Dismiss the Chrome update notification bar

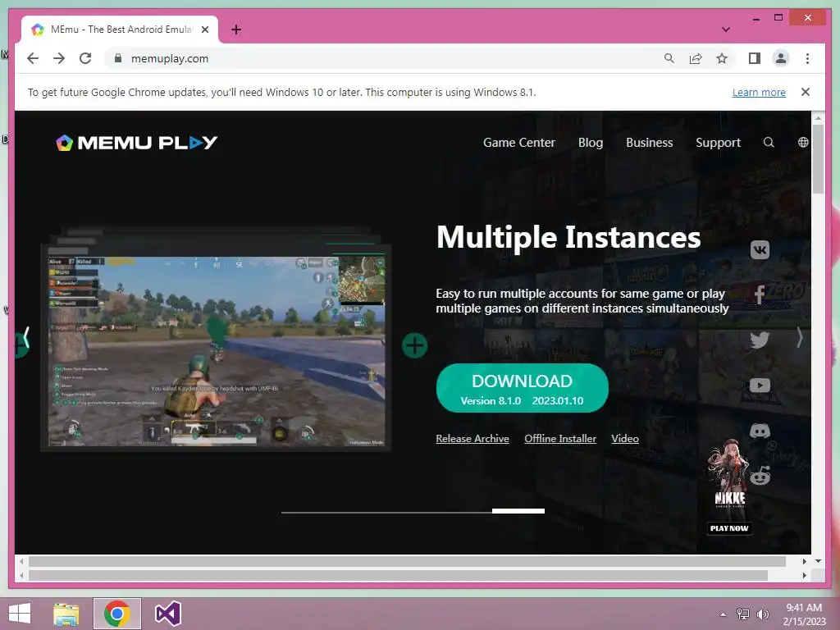806,92
